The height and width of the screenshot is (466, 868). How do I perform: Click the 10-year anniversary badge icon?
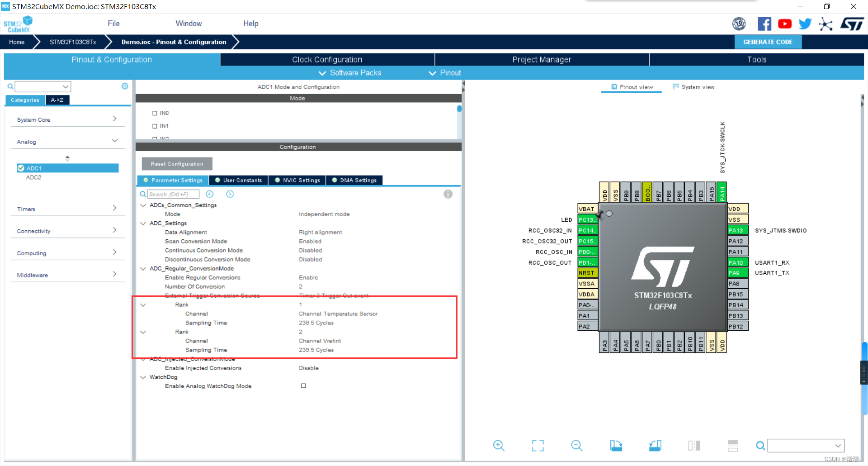pyautogui.click(x=739, y=24)
